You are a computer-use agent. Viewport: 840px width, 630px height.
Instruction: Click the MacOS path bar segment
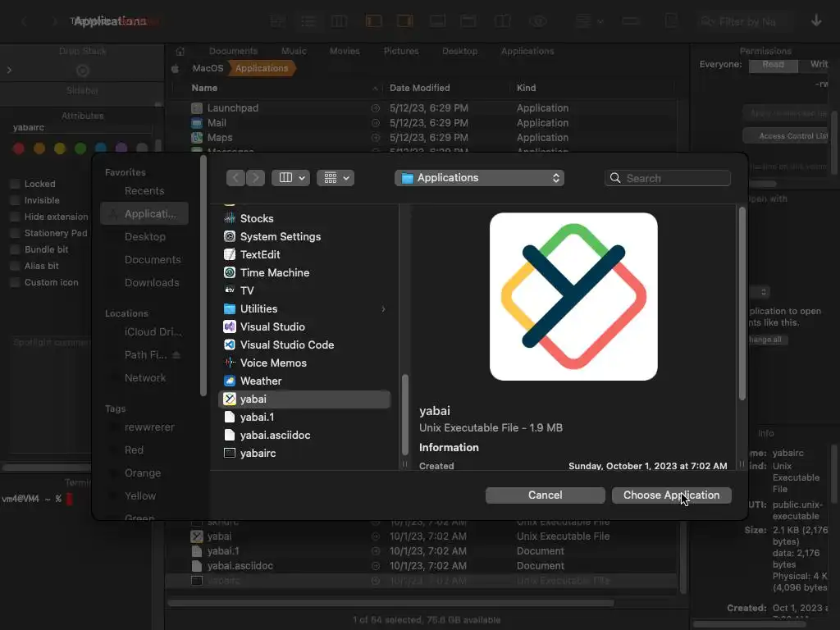tap(208, 68)
